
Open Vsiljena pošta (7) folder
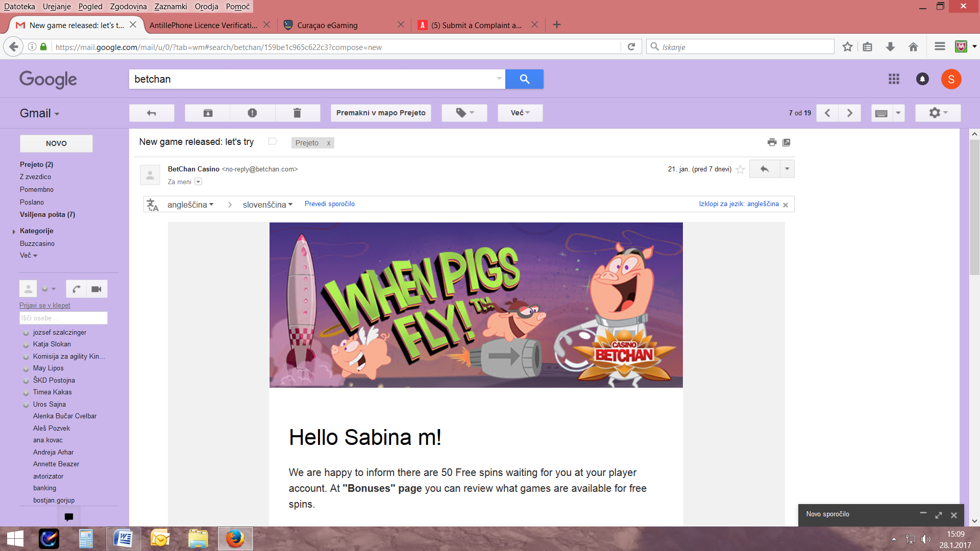pyautogui.click(x=47, y=215)
